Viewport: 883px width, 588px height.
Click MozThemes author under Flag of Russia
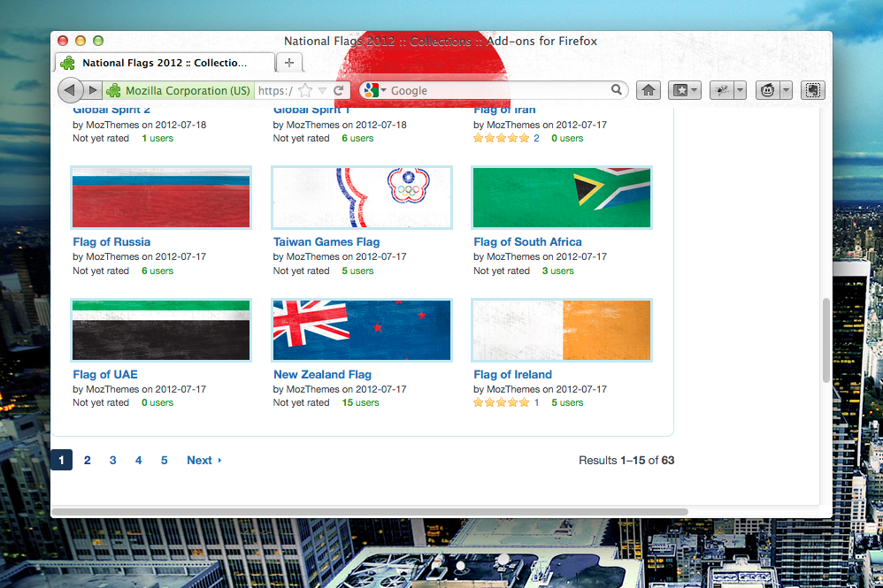[x=112, y=256]
